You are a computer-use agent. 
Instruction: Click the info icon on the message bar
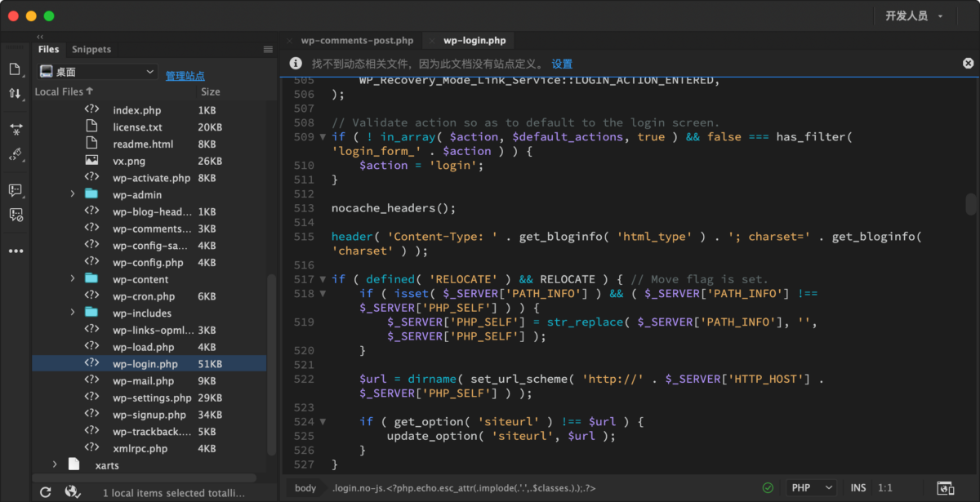click(x=296, y=64)
